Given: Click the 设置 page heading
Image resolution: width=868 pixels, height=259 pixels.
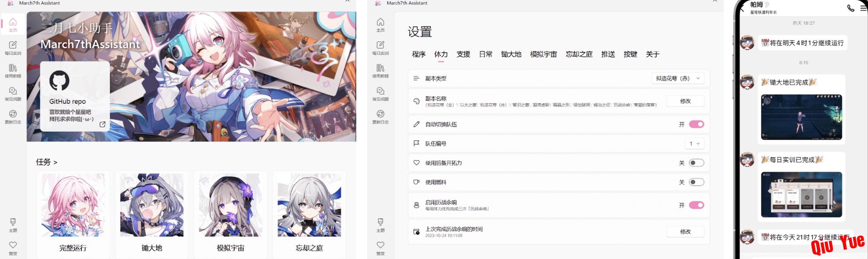Looking at the screenshot, I should (x=420, y=32).
